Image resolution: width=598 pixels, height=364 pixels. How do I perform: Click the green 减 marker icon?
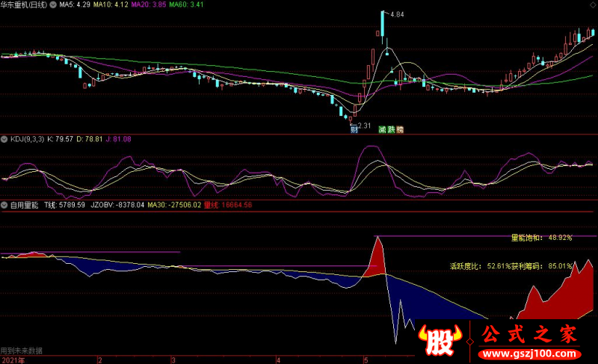(382, 129)
